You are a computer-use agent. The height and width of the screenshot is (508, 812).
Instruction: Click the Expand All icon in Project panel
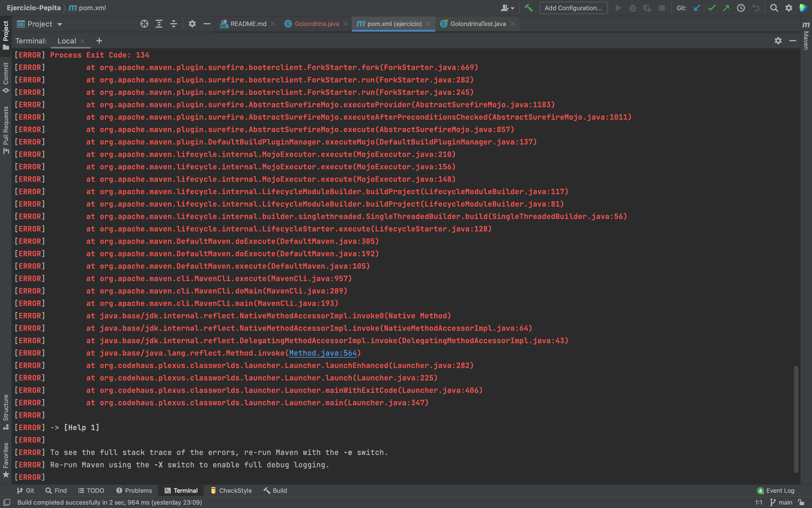(159, 24)
